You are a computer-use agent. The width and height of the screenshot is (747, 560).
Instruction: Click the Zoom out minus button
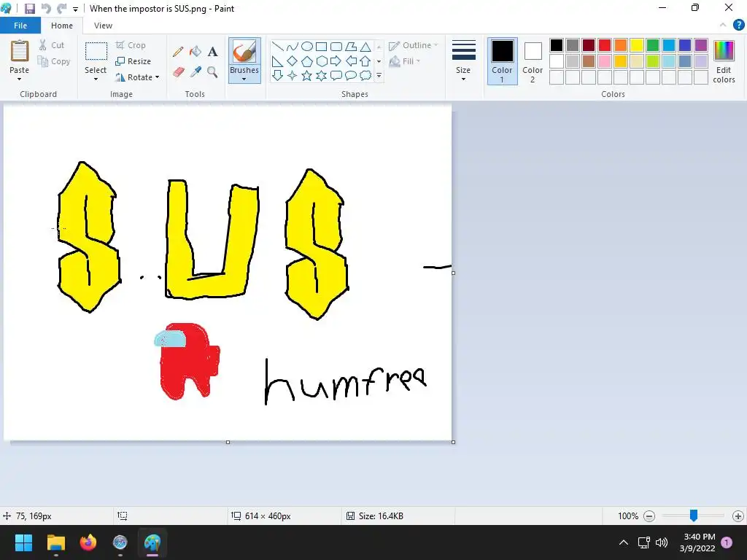pos(649,516)
